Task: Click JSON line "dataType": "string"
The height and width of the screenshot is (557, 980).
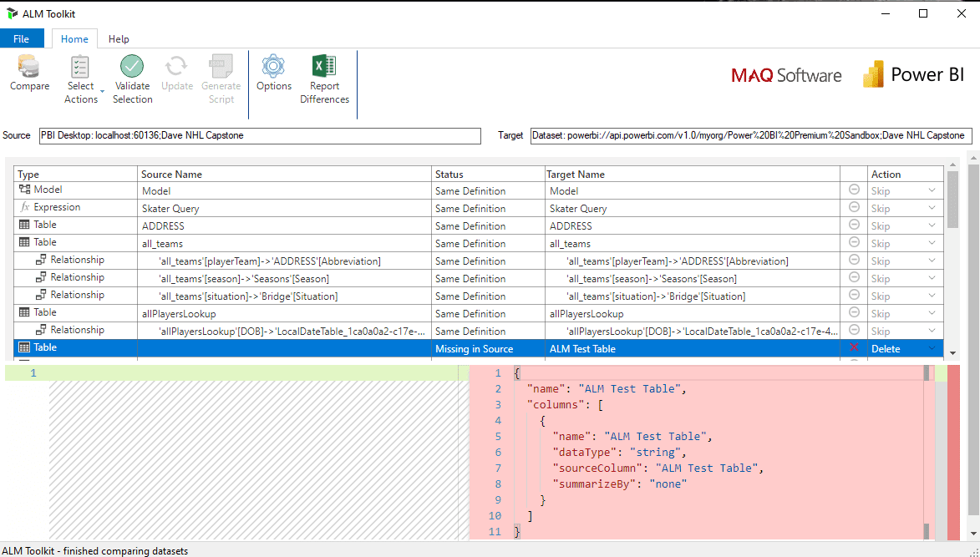Action: pyautogui.click(x=619, y=452)
